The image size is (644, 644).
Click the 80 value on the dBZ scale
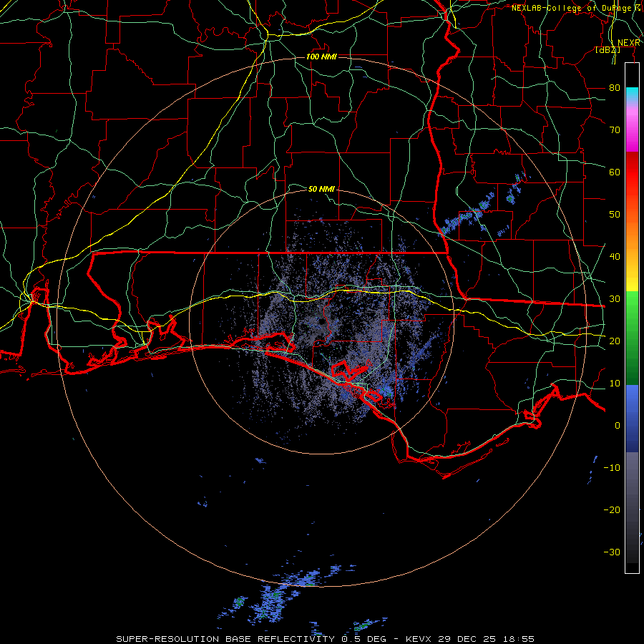(x=615, y=87)
